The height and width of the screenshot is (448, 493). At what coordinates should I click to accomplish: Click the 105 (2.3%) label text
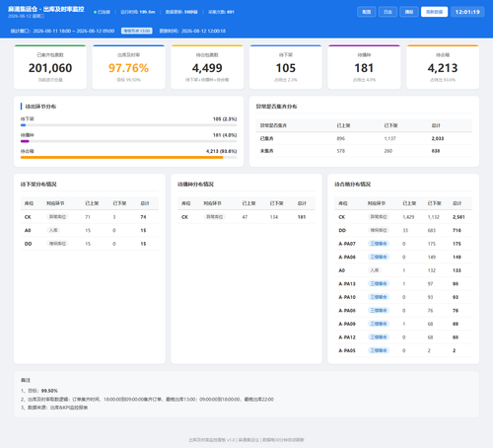(225, 119)
